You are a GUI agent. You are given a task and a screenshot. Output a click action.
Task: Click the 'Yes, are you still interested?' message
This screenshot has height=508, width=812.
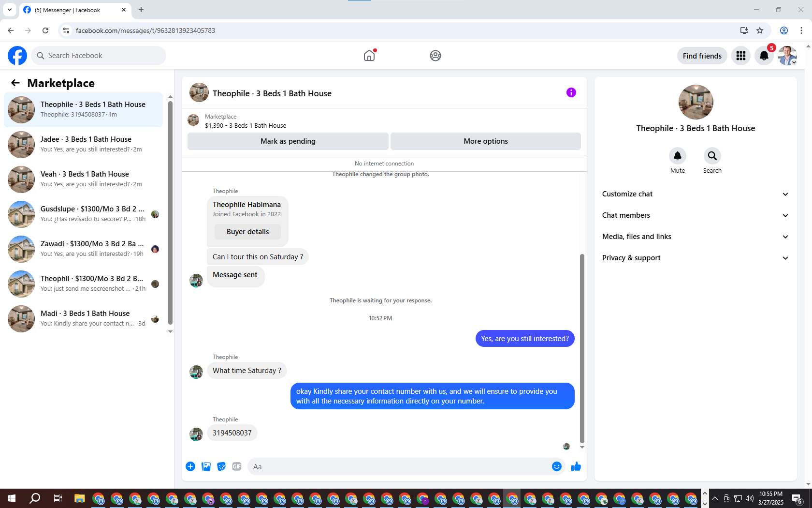(x=525, y=339)
